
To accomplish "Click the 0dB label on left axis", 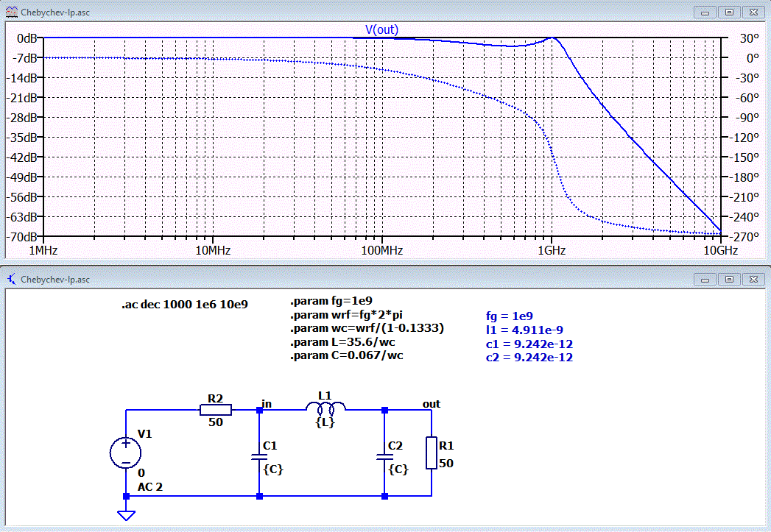I will pos(27,38).
